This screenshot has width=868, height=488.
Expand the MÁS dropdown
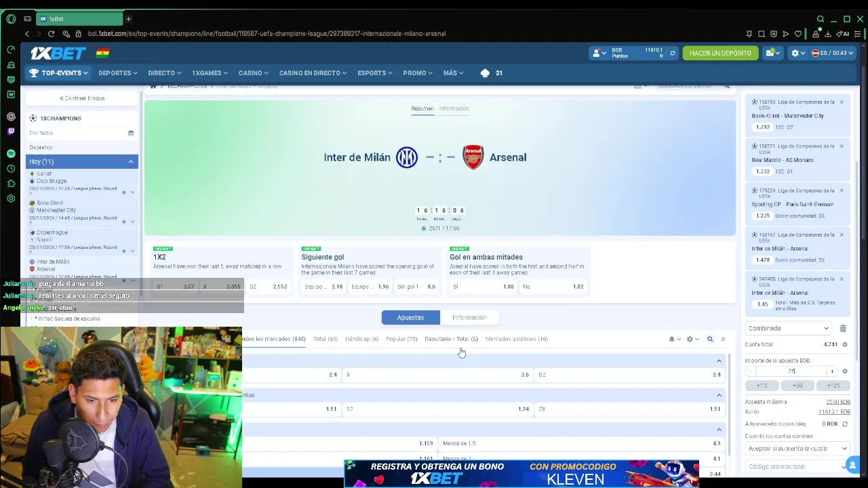click(x=453, y=73)
